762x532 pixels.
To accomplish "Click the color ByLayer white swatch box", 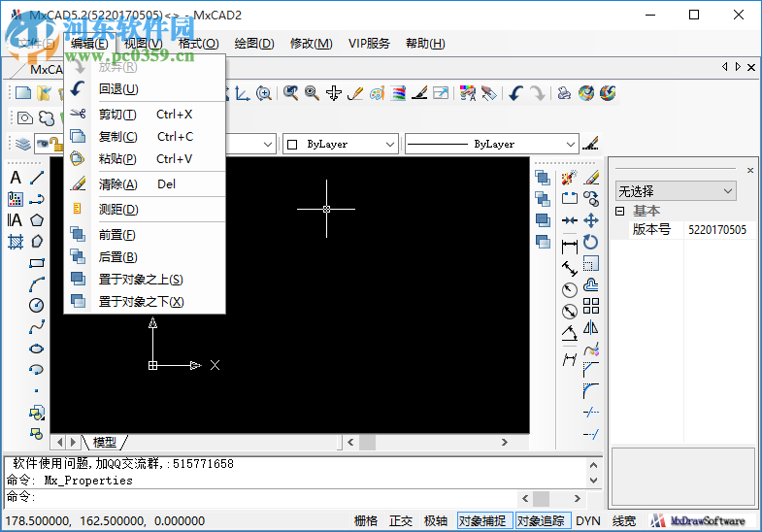I will tap(292, 145).
